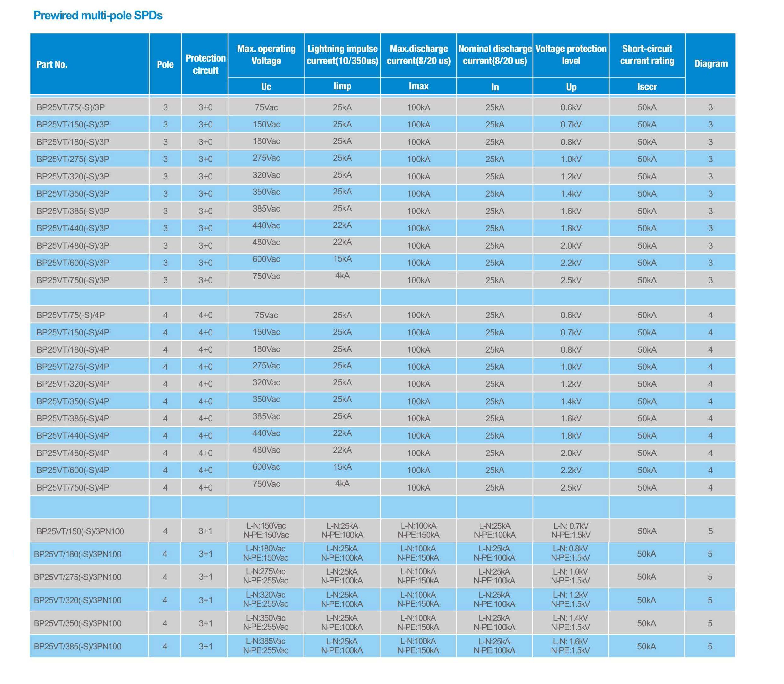
Task: Click '440Vac' in the BP25VT/440(-S)/4P row
Action: [x=266, y=433]
